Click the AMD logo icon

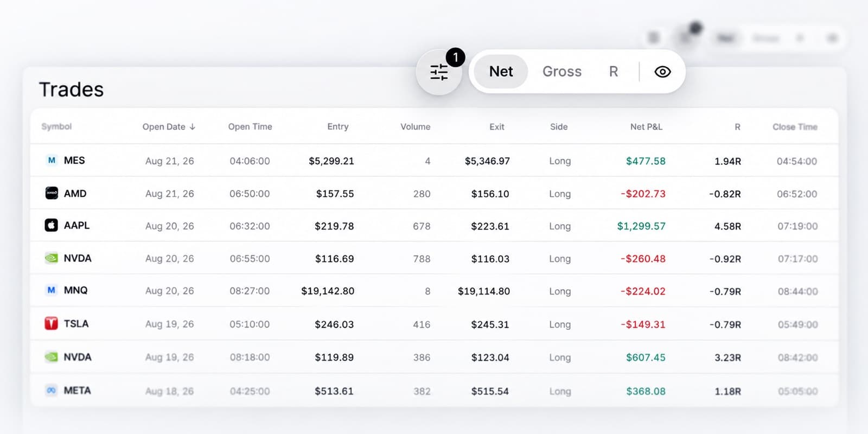pos(52,193)
